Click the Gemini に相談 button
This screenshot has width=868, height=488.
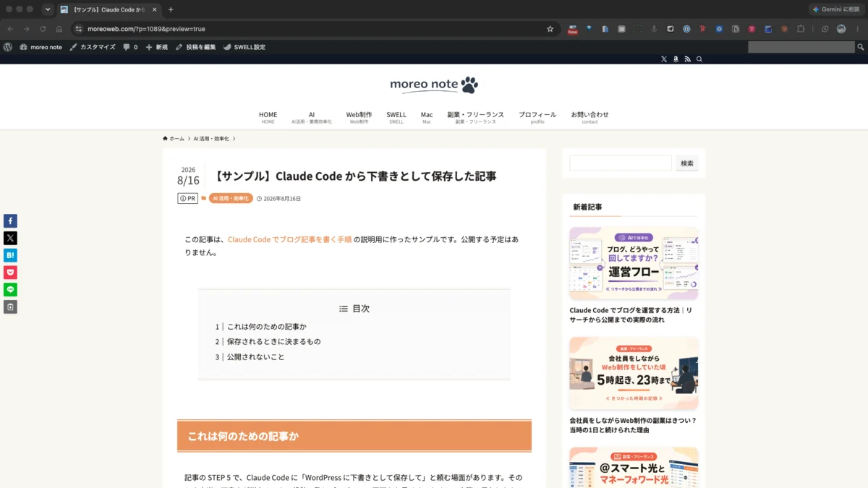(x=836, y=9)
